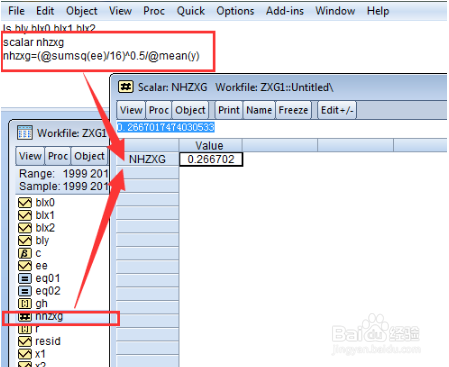Select the gh object name
This screenshot has width=449, height=367.
41,304
